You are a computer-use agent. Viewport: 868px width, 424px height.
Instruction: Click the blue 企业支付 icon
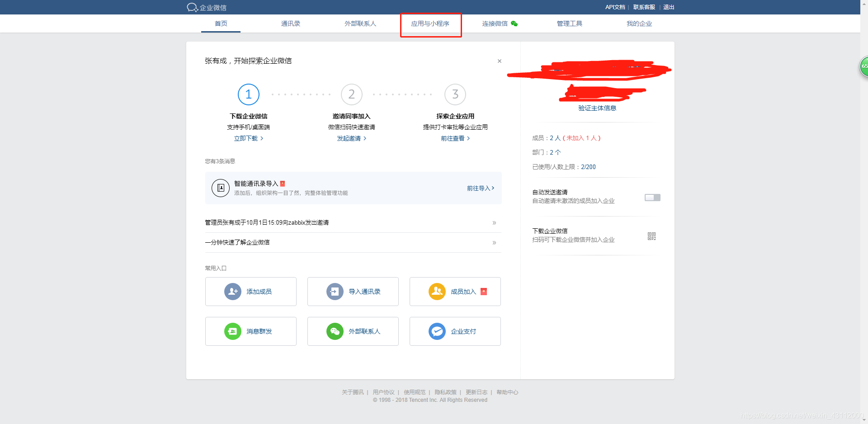(437, 331)
